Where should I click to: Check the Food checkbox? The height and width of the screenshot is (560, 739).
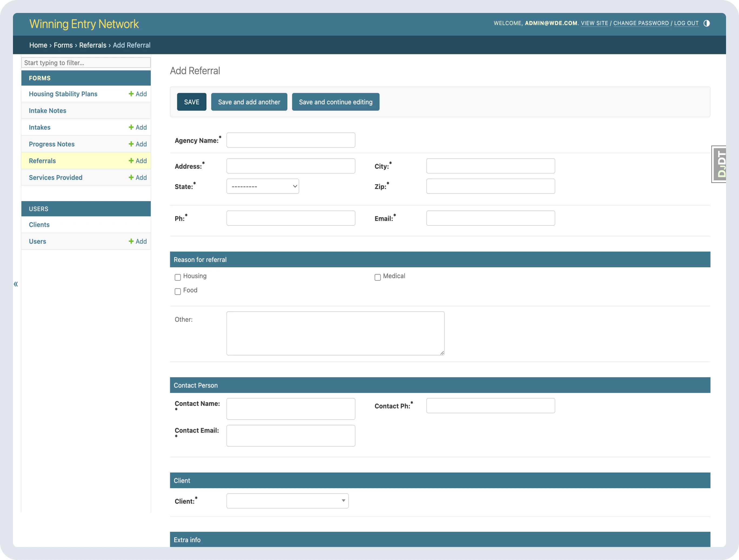click(x=178, y=292)
